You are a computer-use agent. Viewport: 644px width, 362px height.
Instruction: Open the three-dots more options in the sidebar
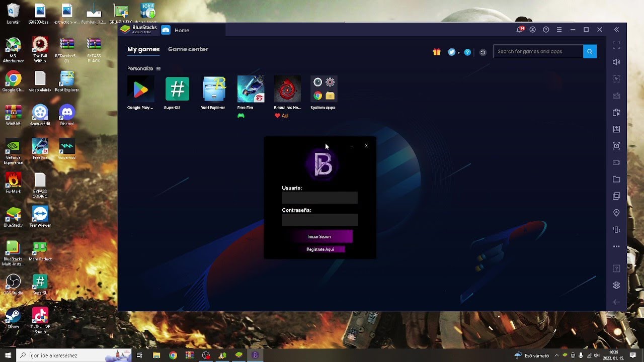[x=616, y=246]
